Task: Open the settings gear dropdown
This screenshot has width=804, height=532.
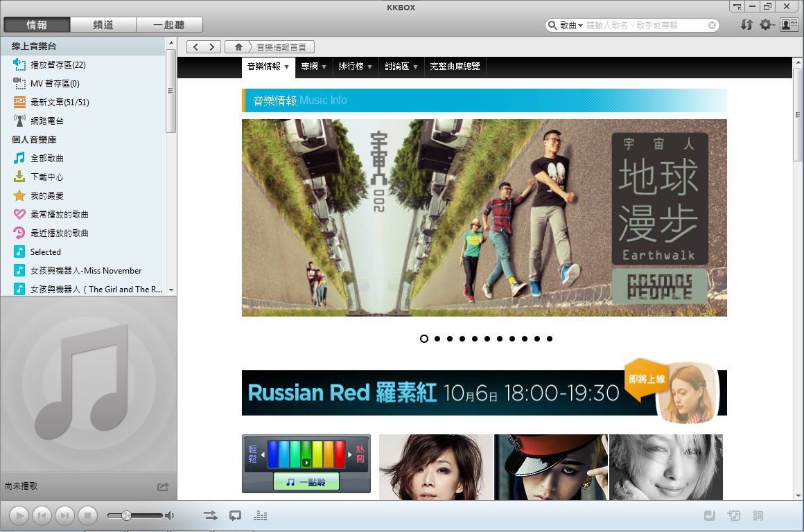Action: (767, 25)
